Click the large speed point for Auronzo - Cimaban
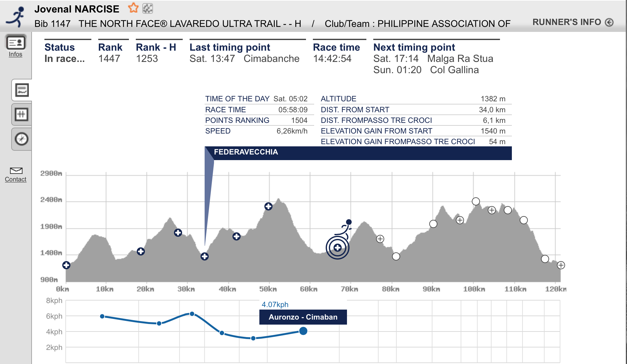 [x=303, y=331]
